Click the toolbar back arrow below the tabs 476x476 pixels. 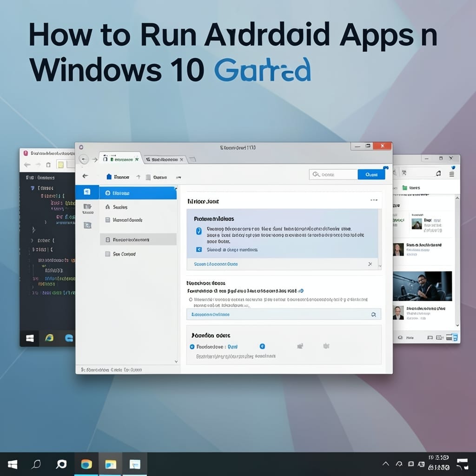(x=86, y=176)
